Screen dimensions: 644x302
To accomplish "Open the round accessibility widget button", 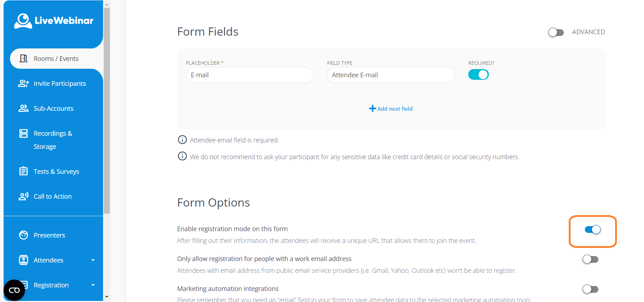I will [14, 290].
